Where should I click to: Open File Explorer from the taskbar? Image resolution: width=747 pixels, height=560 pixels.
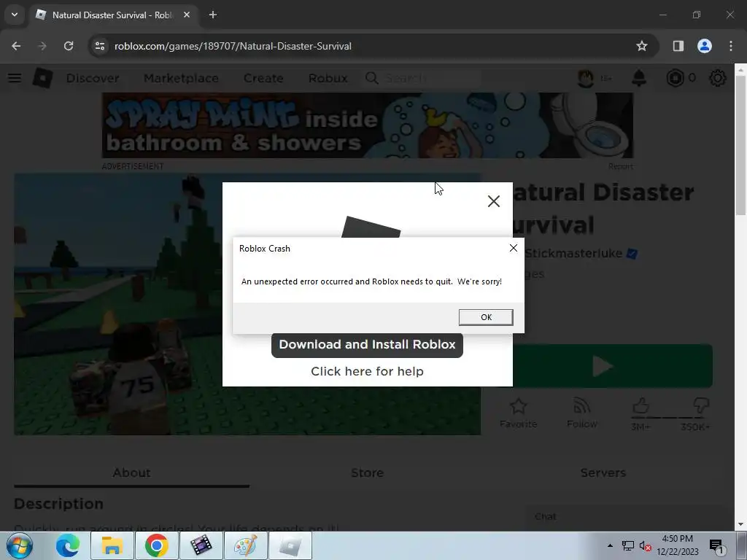(112, 545)
